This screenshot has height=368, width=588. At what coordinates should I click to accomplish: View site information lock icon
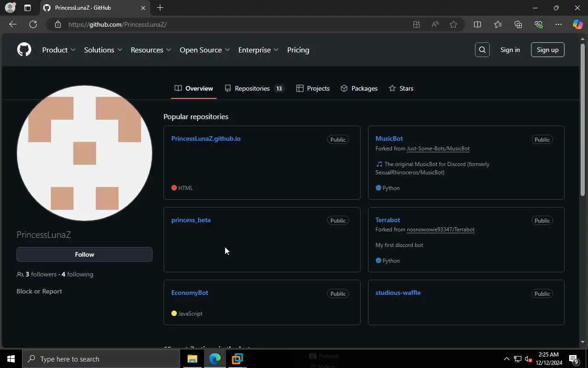(x=57, y=24)
